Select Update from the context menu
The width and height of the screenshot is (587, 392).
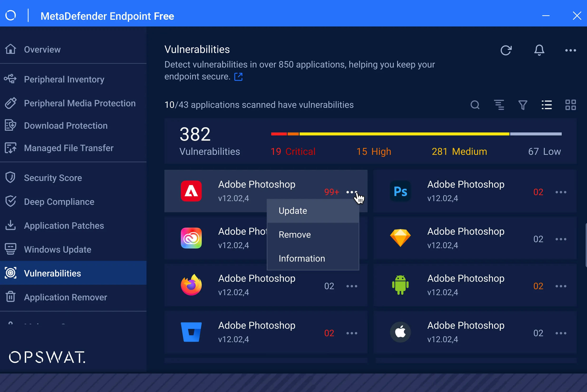292,211
